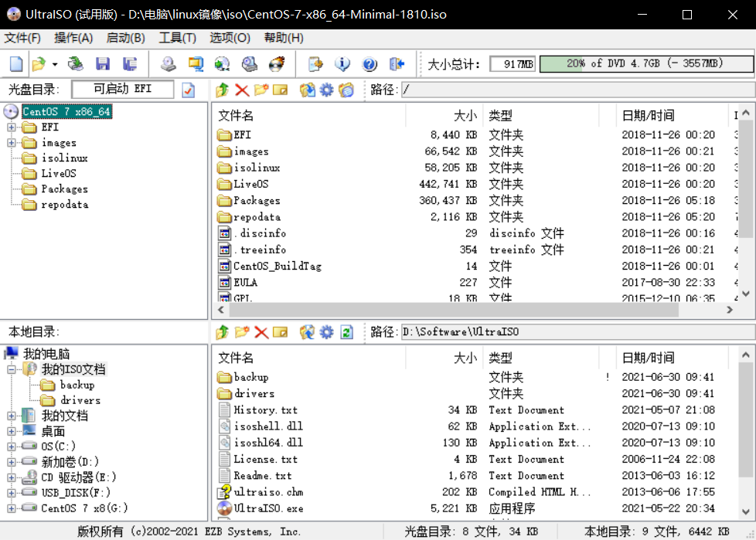Click the 917MB total size box
Image resolution: width=756 pixels, height=540 pixels.
[x=513, y=63]
